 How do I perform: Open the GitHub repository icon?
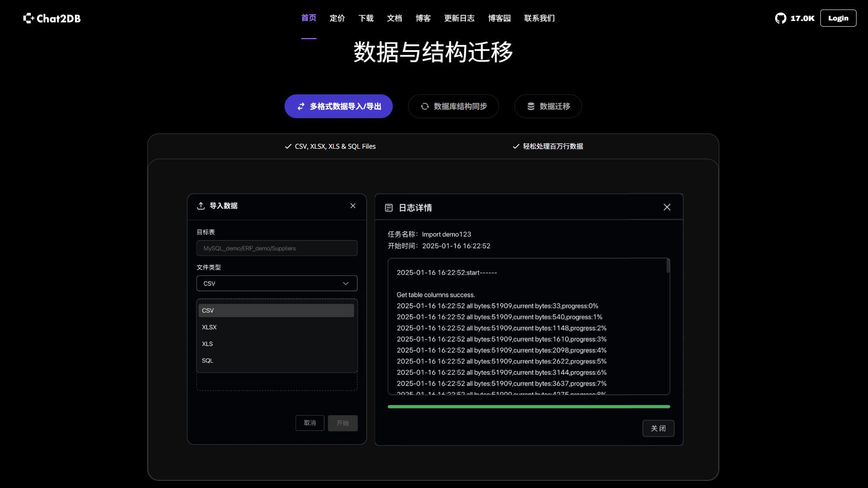tap(780, 18)
